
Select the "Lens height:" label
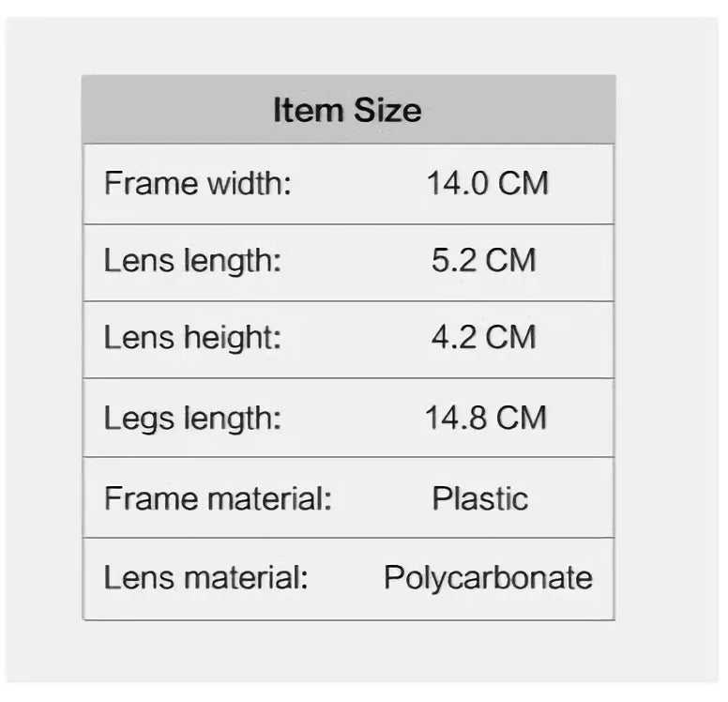pyautogui.click(x=192, y=338)
